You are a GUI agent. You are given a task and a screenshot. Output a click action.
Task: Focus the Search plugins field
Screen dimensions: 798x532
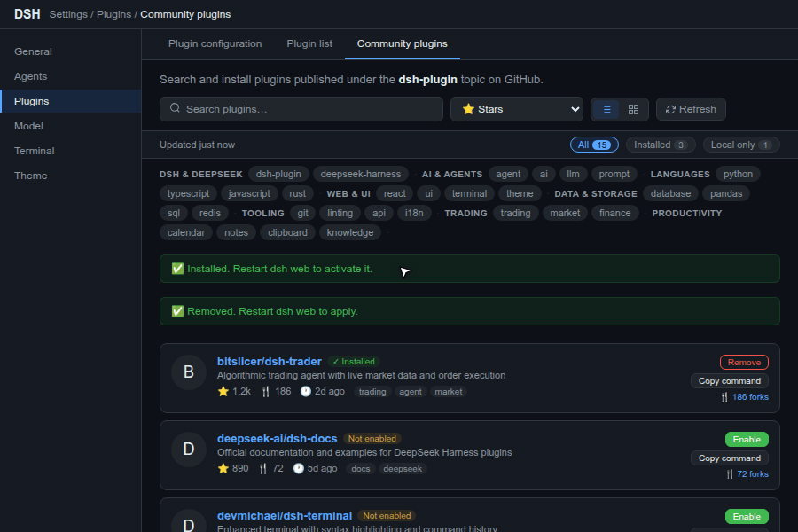coord(301,109)
